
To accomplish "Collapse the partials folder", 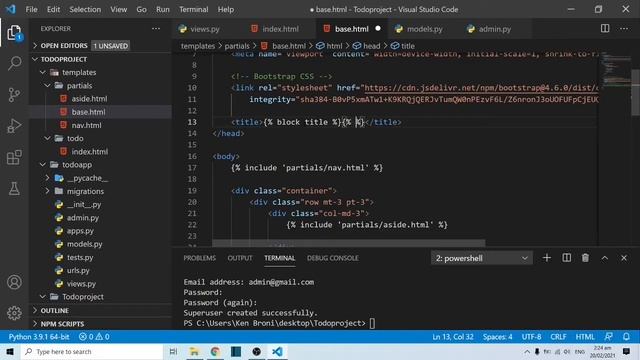I will (47, 85).
